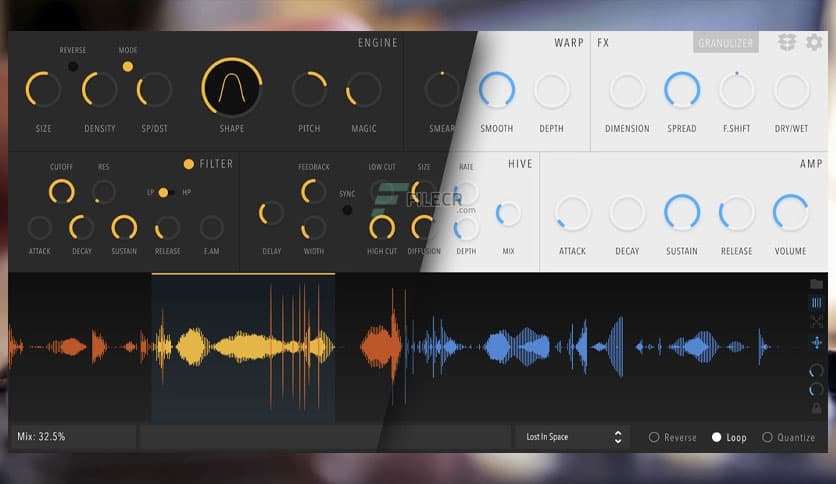Click the scatter icon below the bars icon
836x484 pixels.
click(816, 321)
